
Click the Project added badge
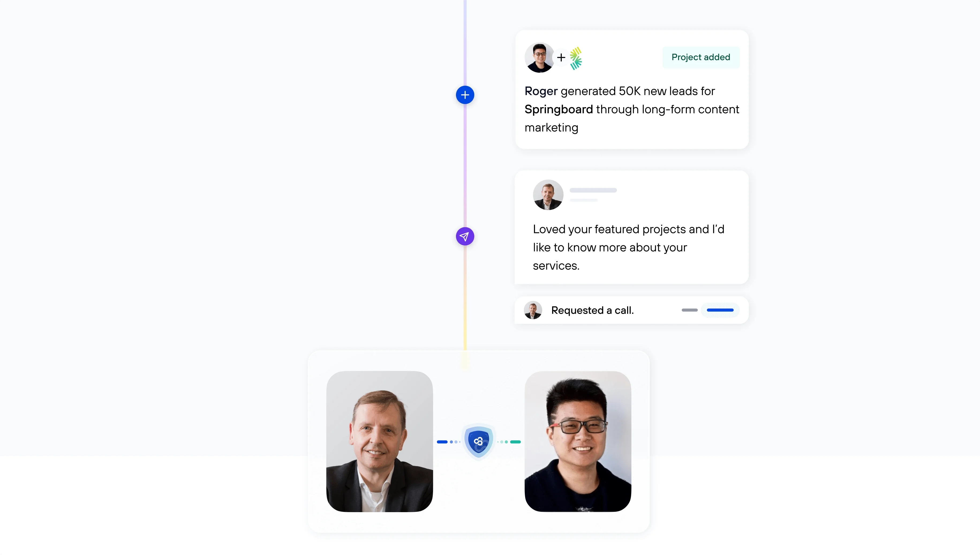point(701,57)
